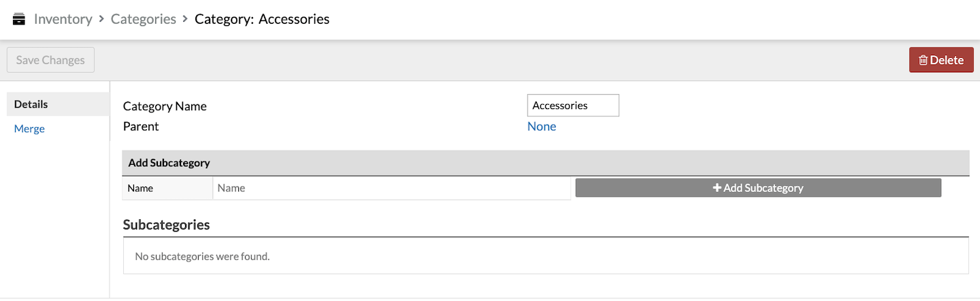Click the 'No subcategories were found' message
This screenshot has height=301, width=980.
[202, 257]
